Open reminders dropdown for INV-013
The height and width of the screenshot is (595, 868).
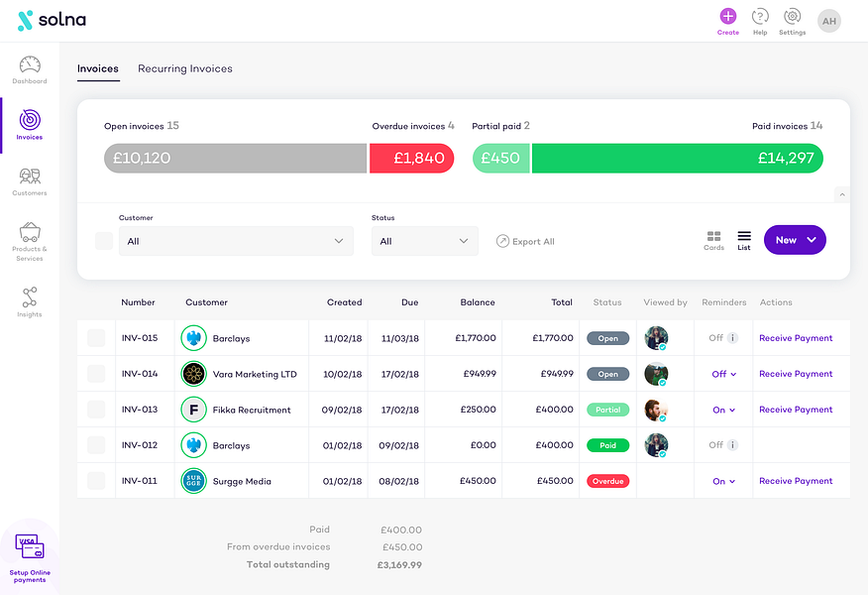[x=724, y=410]
